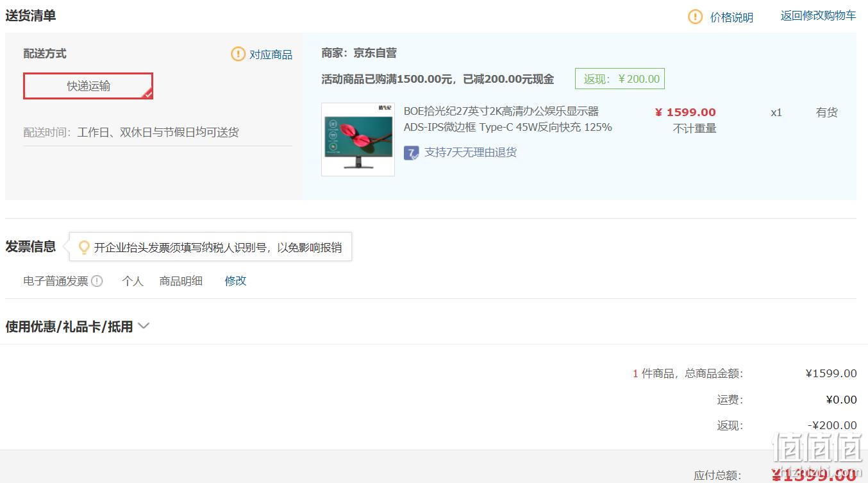Image resolution: width=868 pixels, height=483 pixels.
Task: Click the 配送方式 label
Action: pyautogui.click(x=45, y=54)
